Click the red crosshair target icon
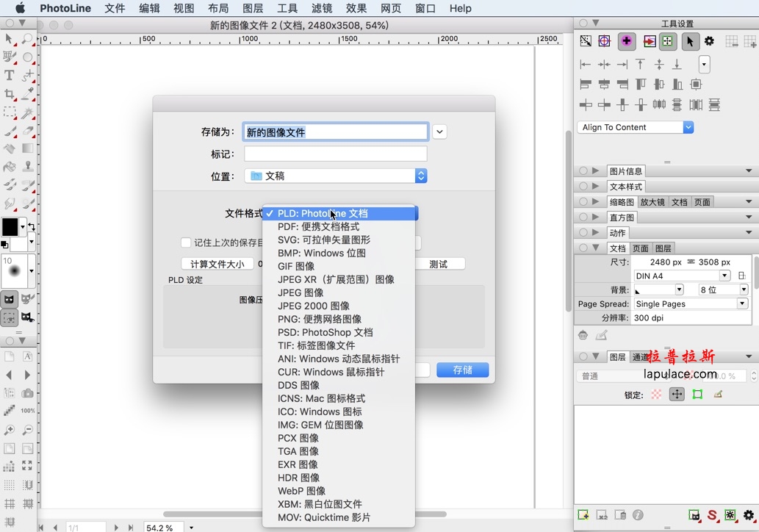The height and width of the screenshot is (532, 759). click(x=604, y=41)
